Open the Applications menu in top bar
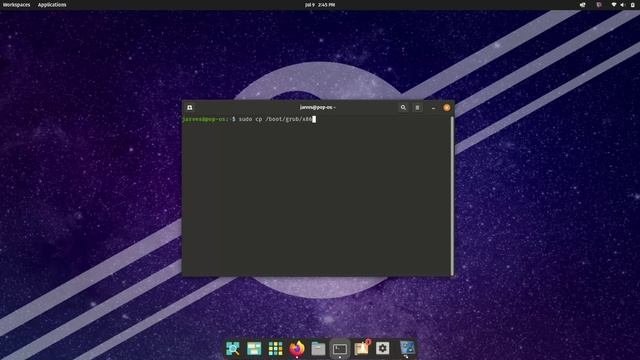This screenshot has width=640, height=360. tap(52, 5)
